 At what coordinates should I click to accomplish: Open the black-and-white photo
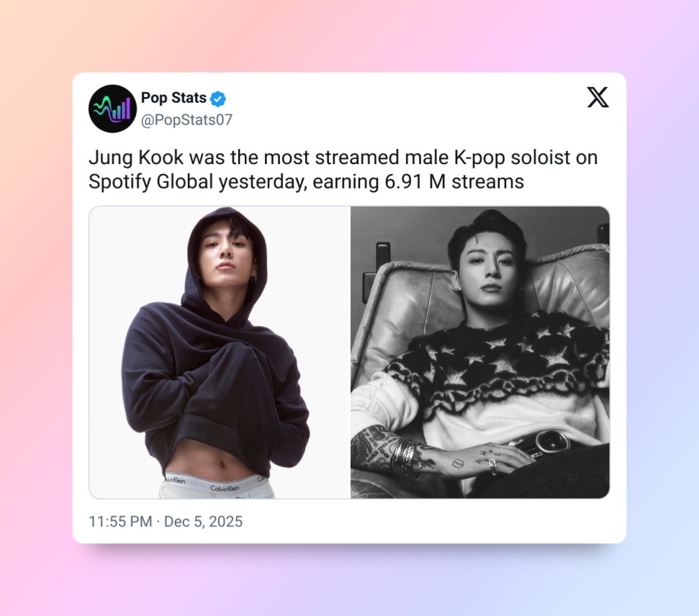coord(480,352)
